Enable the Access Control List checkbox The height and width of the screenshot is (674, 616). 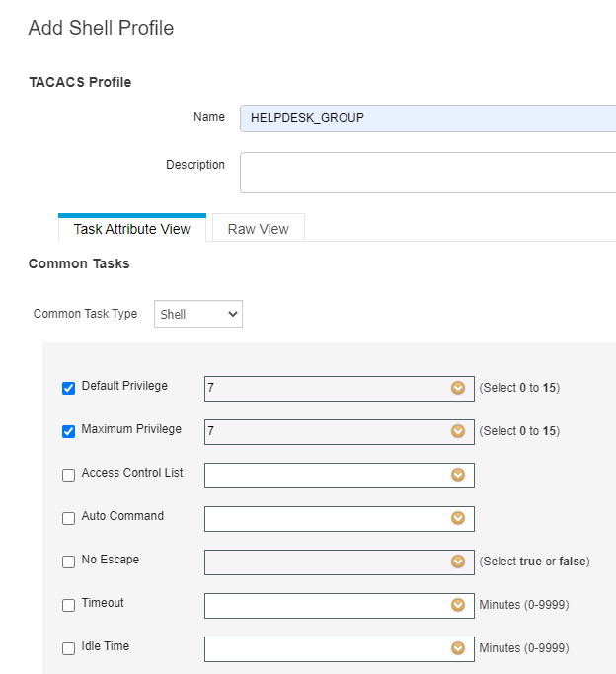pos(68,475)
